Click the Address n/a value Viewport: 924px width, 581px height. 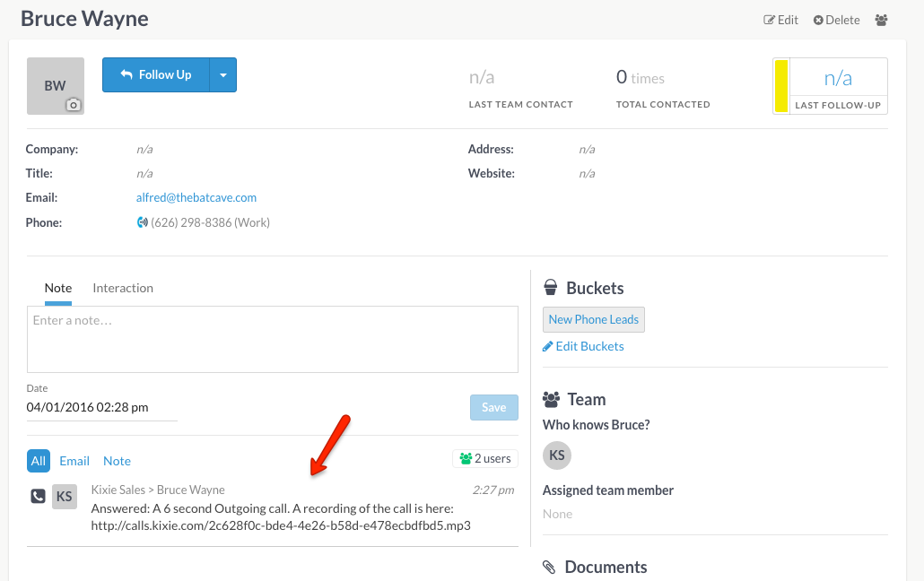[587, 149]
